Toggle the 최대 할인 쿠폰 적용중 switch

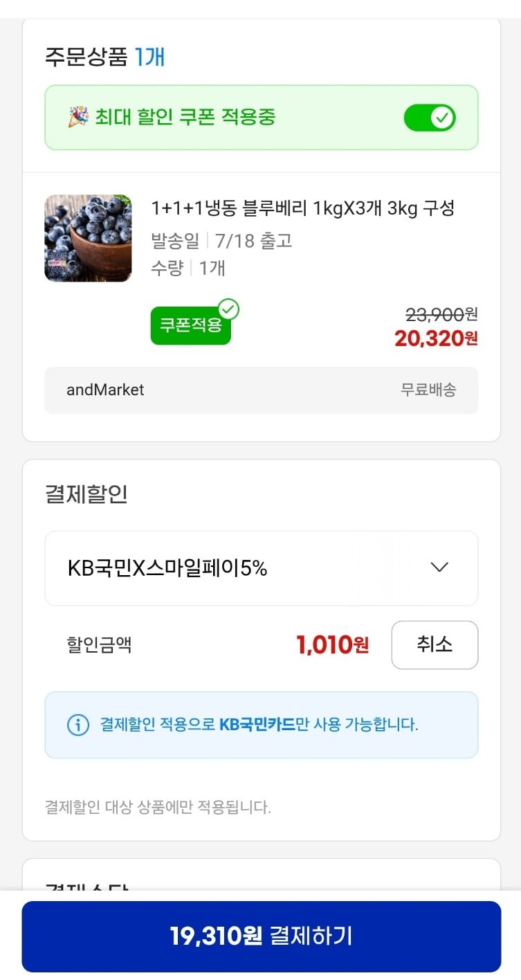430,118
